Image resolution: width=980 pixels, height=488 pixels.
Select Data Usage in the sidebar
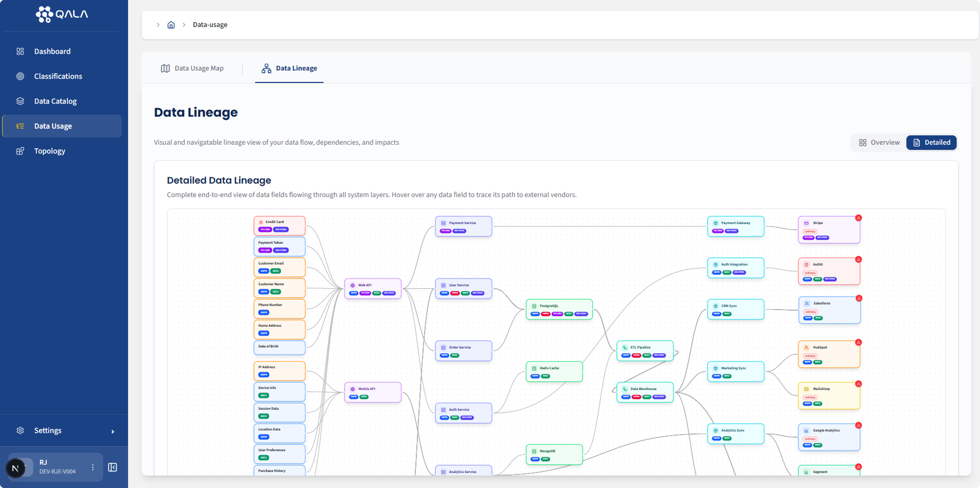(53, 126)
